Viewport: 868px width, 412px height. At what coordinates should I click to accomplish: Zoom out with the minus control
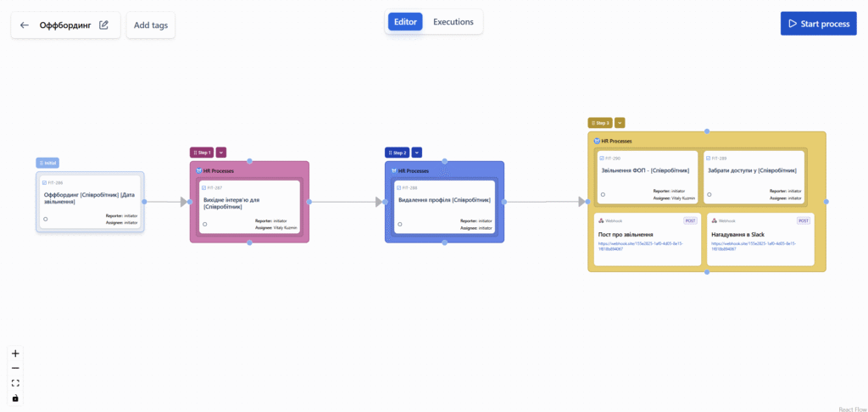tap(15, 368)
